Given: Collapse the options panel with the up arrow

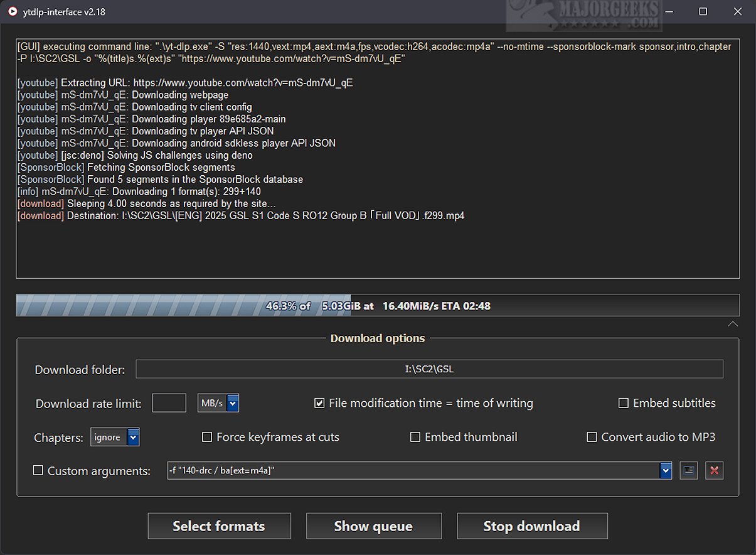Looking at the screenshot, I should click(x=732, y=324).
